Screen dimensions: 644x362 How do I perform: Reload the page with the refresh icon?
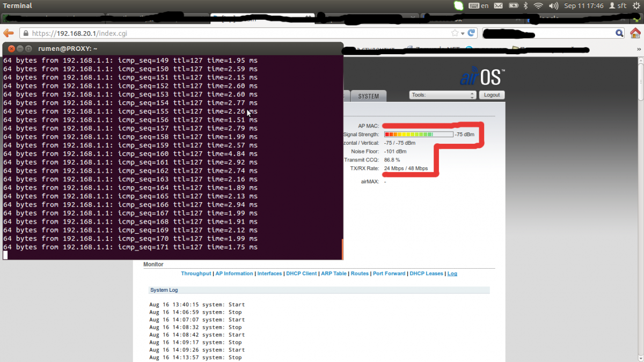coord(471,33)
